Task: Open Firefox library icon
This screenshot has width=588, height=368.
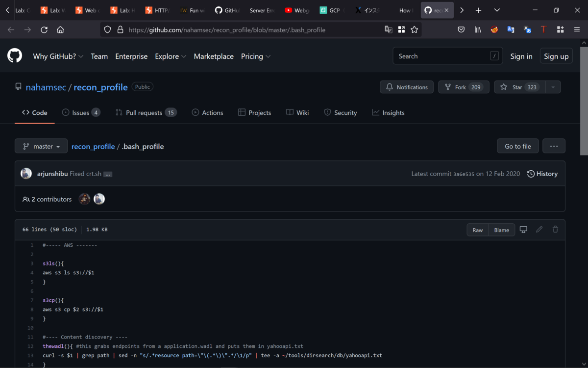Action: pos(478,29)
